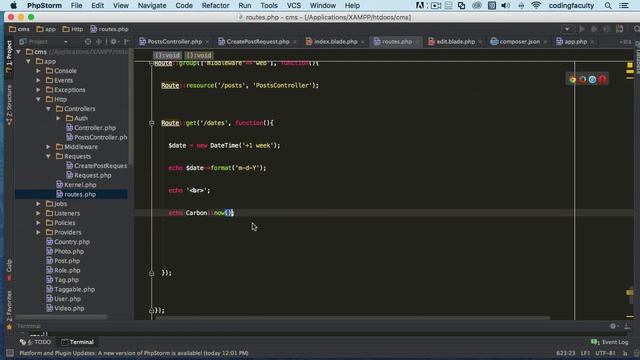
Task: Toggle the Favorites side panel
Action: pyautogui.click(x=9, y=310)
